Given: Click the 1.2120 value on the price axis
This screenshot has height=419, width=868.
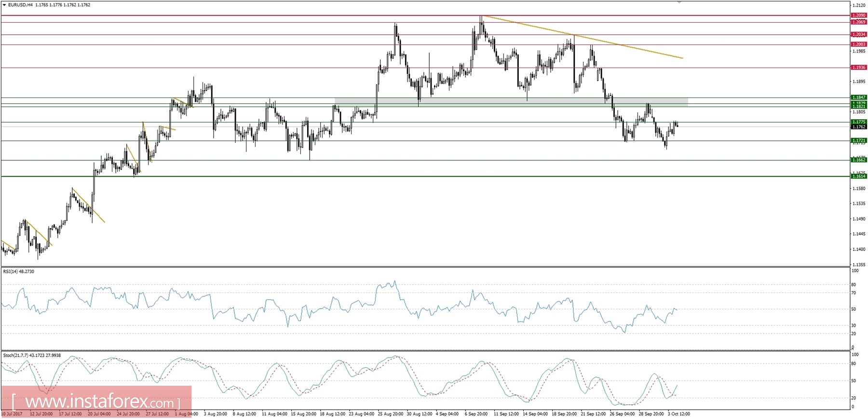Looking at the screenshot, I should pos(858,5).
